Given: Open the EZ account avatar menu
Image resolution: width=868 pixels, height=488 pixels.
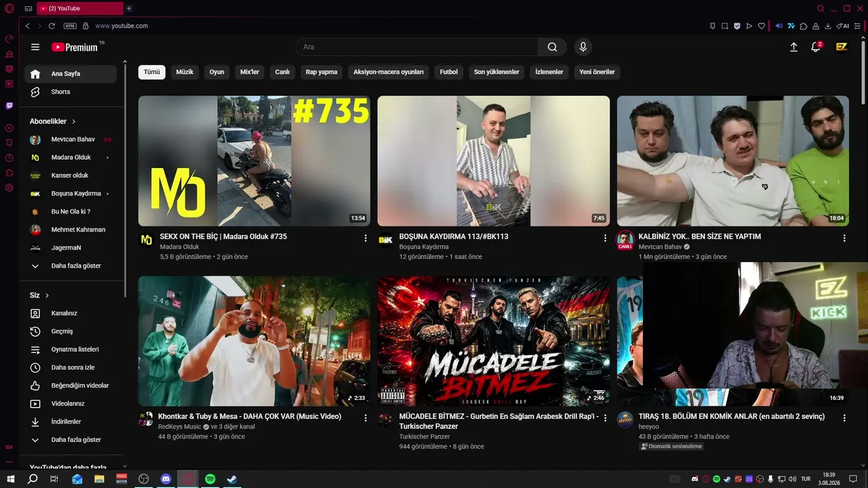Looking at the screenshot, I should pyautogui.click(x=842, y=47).
